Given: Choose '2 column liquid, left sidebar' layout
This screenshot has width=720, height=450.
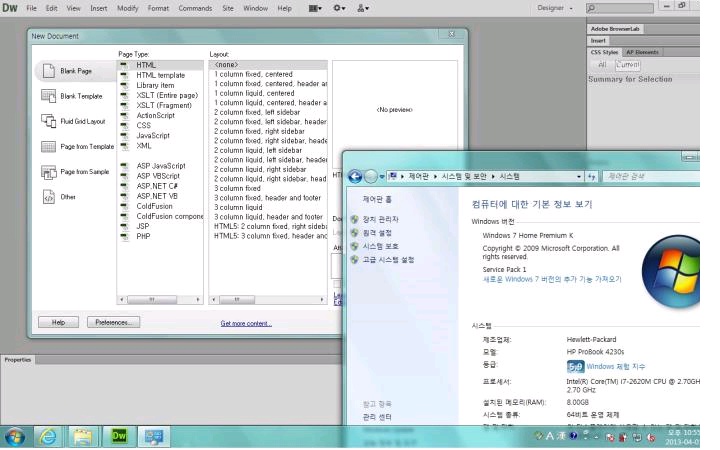Looking at the screenshot, I should (x=258, y=150).
